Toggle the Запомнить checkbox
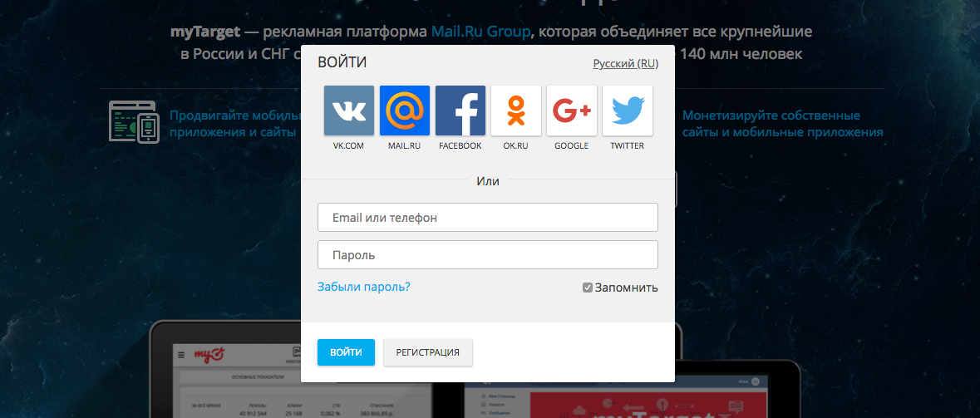980x418 pixels. [588, 288]
